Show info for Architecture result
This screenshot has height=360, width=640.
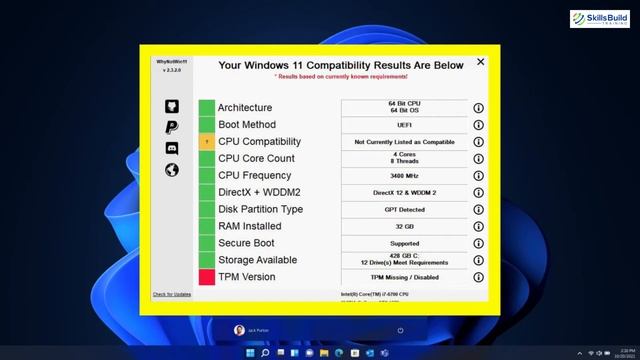pos(478,108)
